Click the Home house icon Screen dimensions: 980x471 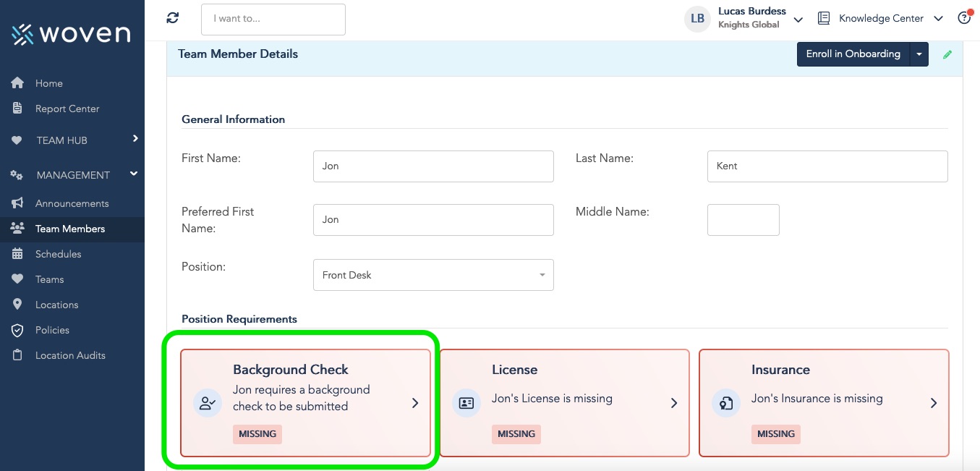pyautogui.click(x=18, y=83)
